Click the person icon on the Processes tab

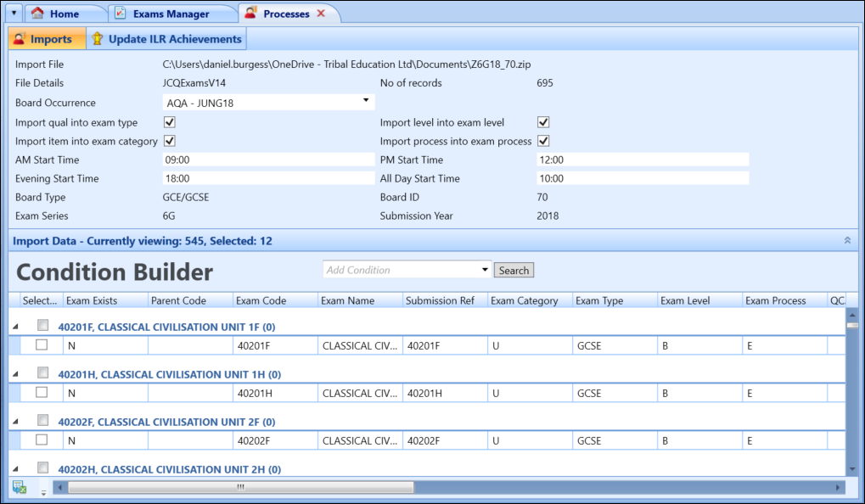[x=251, y=13]
